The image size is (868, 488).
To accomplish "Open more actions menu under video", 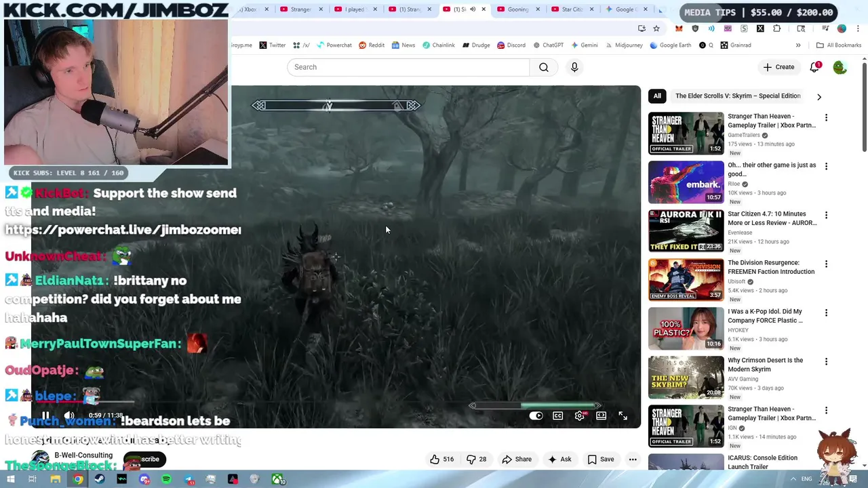I will (633, 459).
